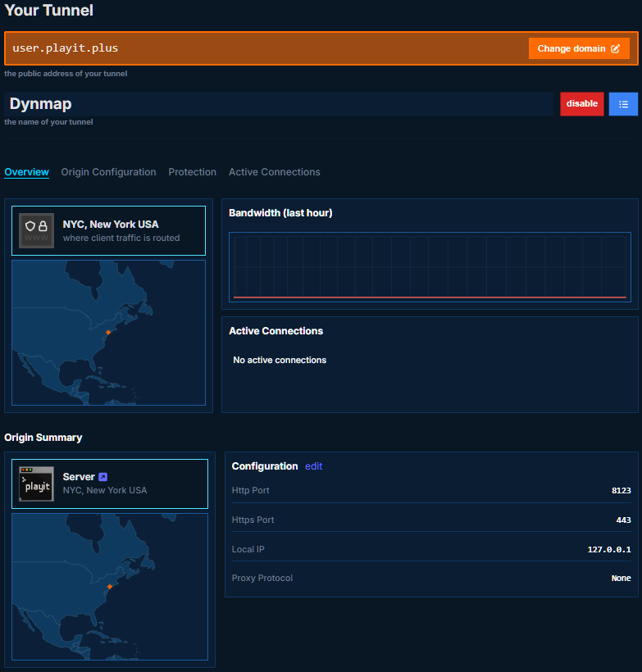Screen dimensions: 642x672
Task: Click the Proxy Protocol value None
Action: click(621, 578)
